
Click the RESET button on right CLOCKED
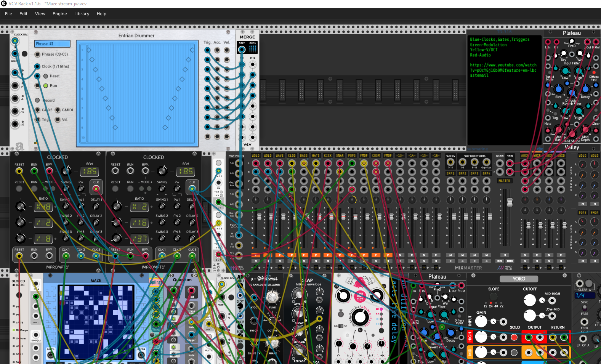[x=115, y=189]
